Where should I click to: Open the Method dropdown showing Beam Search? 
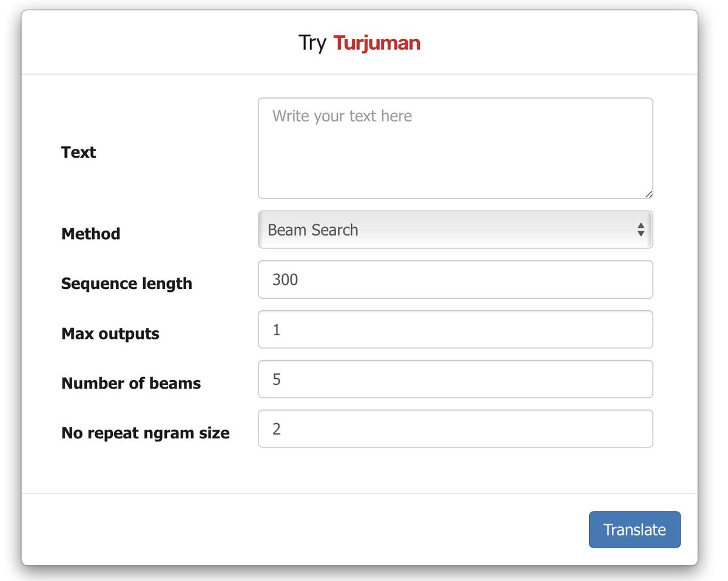(x=456, y=229)
